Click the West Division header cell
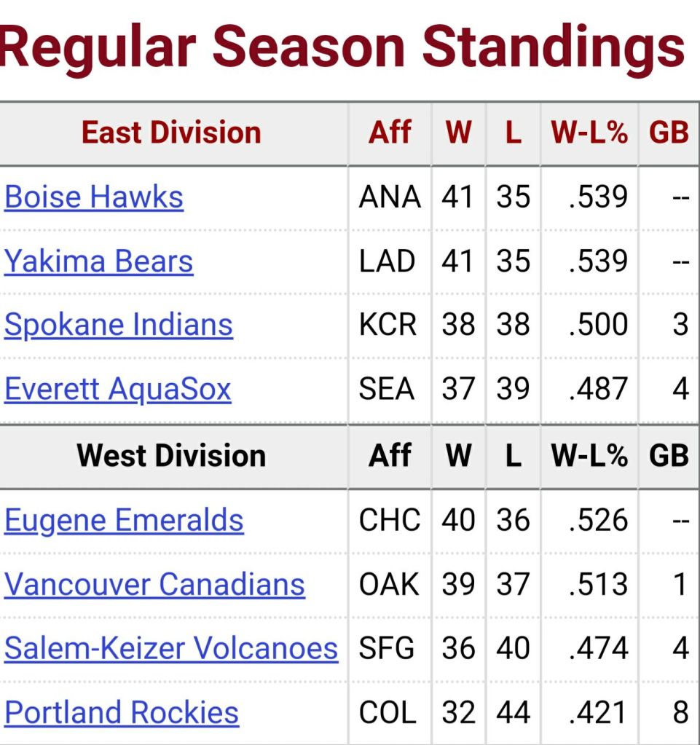The image size is (700, 745). coord(171,456)
